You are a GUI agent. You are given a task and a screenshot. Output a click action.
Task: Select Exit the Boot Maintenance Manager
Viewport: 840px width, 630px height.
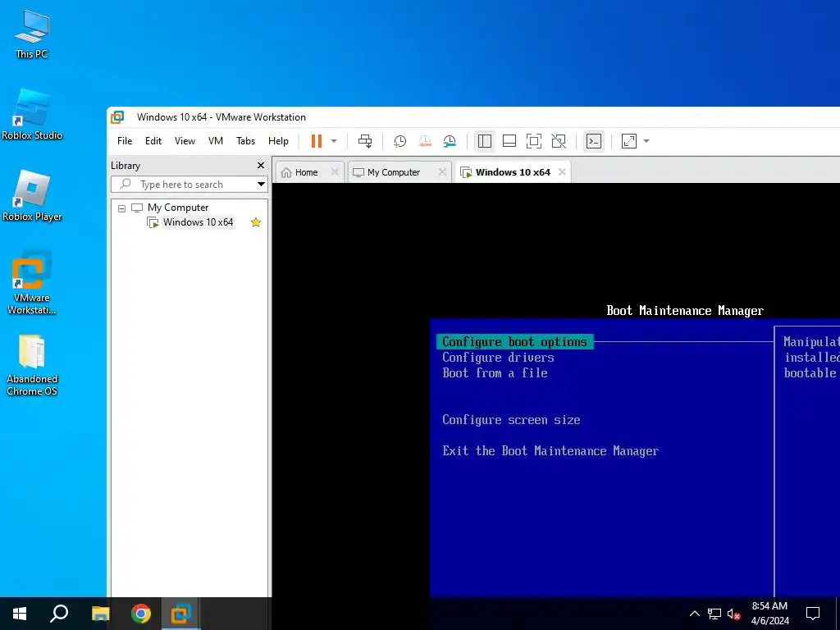point(550,451)
